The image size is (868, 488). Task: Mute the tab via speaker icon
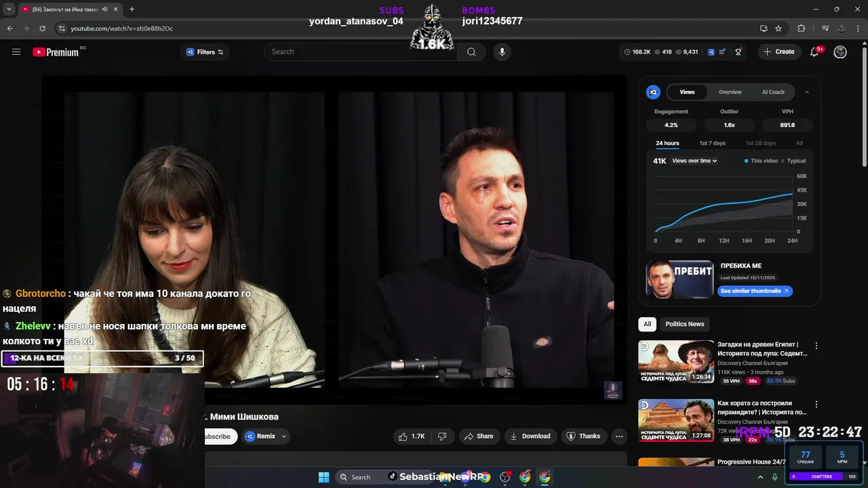click(x=104, y=9)
